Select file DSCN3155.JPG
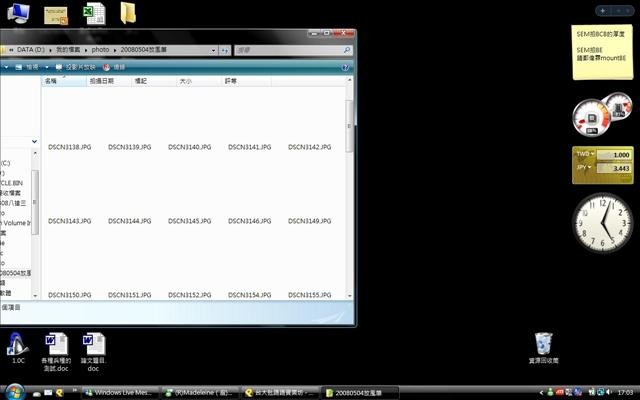Image resolution: width=640 pixels, height=400 pixels. 309,295
